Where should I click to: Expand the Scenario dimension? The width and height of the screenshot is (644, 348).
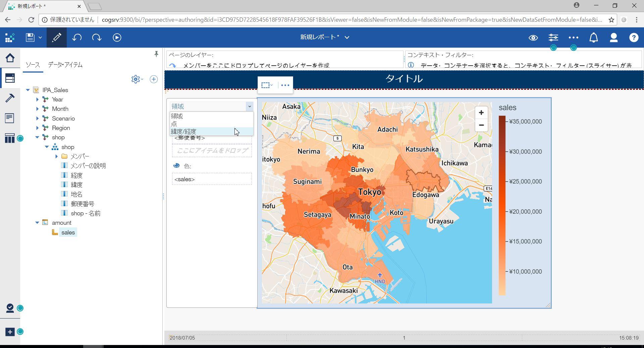[37, 119]
